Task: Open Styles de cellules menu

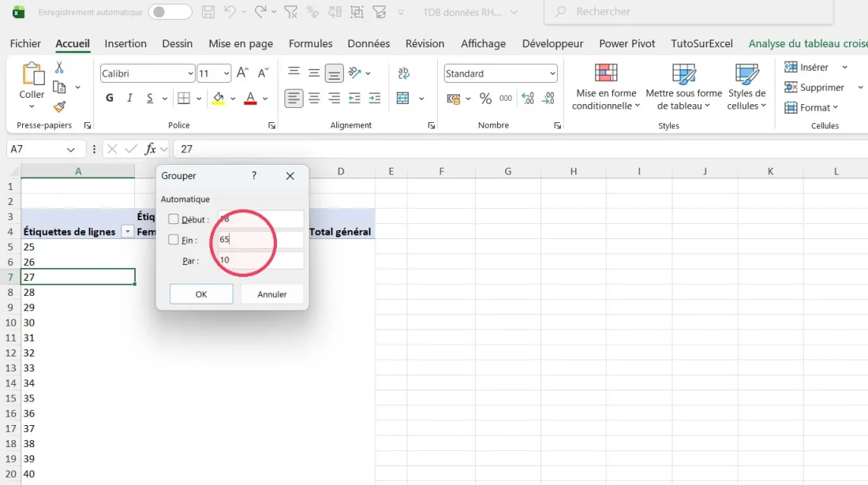Action: [x=746, y=86]
